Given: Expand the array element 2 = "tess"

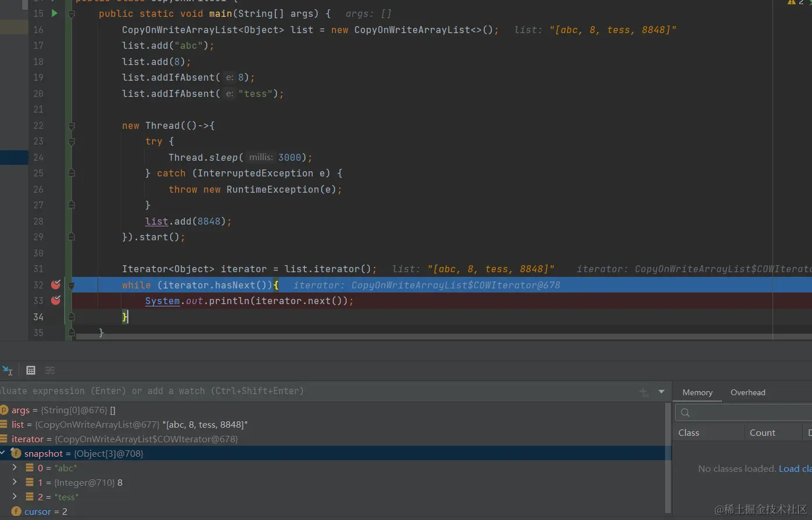Looking at the screenshot, I should point(15,496).
